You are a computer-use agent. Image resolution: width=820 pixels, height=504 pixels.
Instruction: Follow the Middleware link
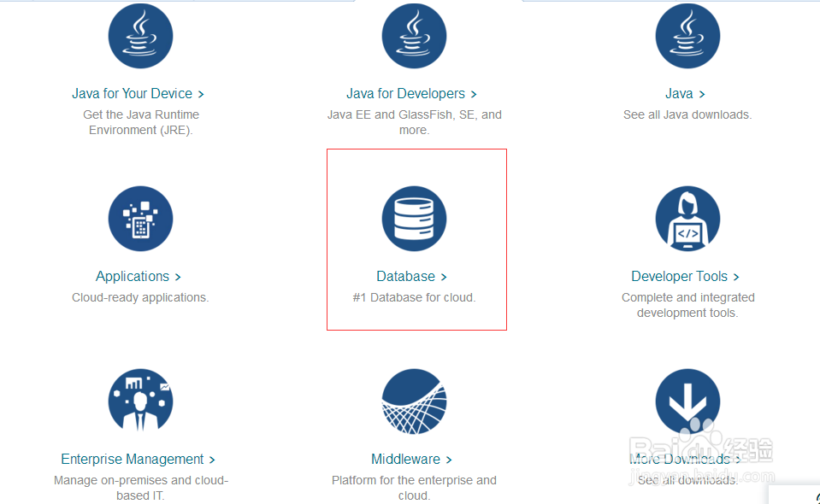(411, 459)
